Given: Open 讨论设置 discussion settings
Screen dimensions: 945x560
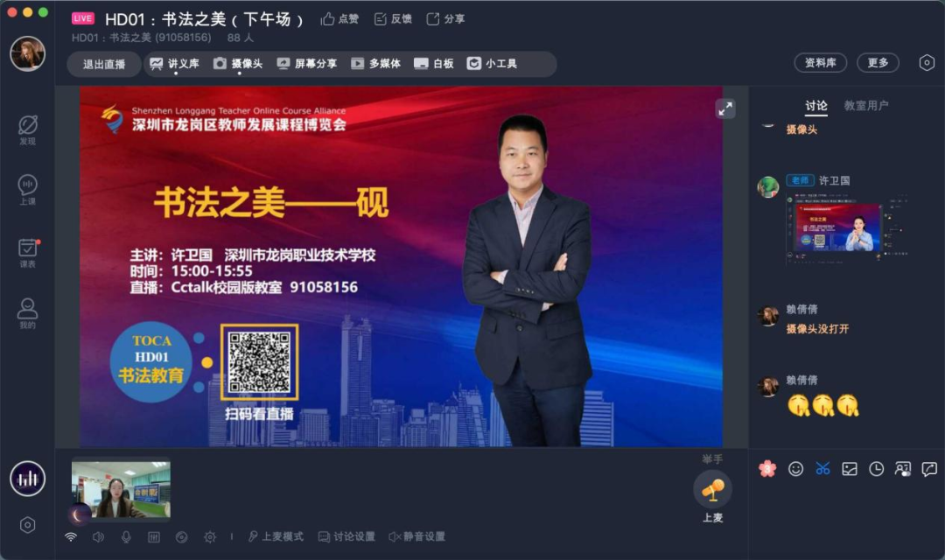Looking at the screenshot, I should pos(346,536).
